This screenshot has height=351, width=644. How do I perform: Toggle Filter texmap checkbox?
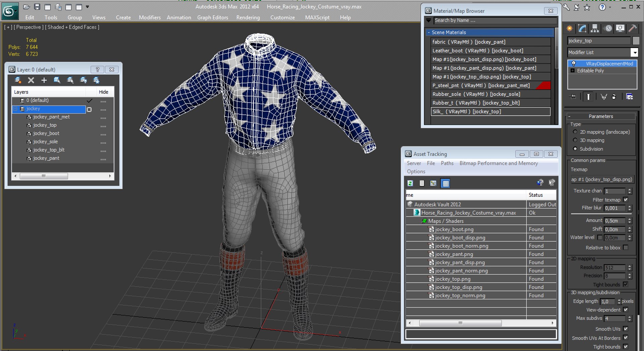click(x=626, y=199)
